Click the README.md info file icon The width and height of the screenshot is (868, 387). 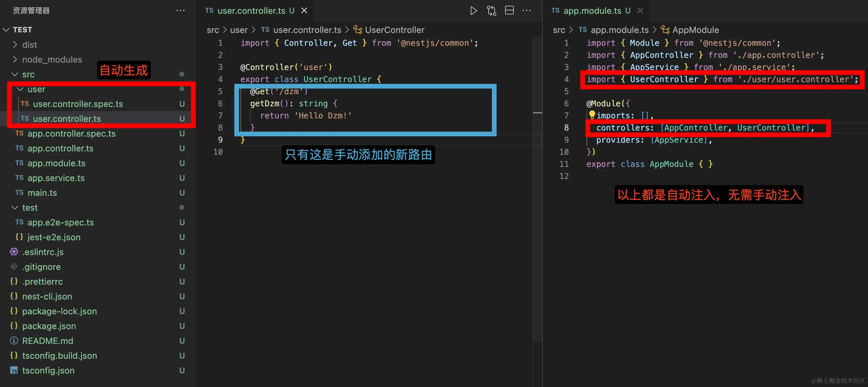(x=14, y=341)
